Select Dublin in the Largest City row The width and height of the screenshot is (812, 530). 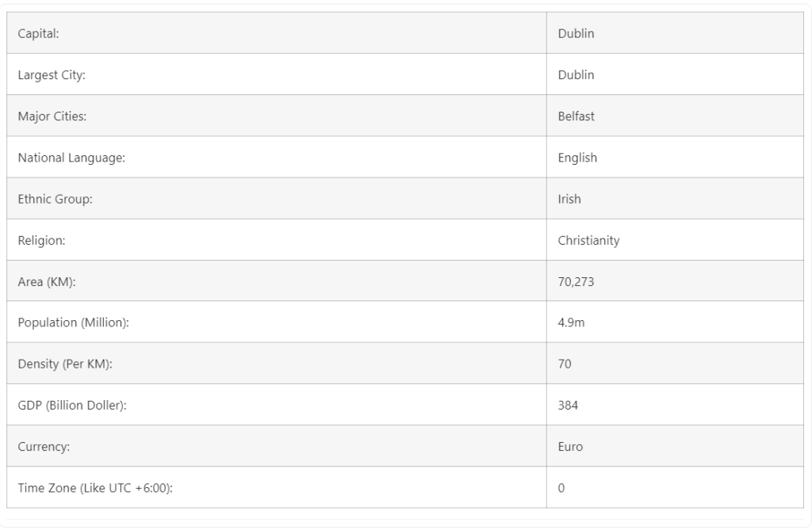[576, 75]
